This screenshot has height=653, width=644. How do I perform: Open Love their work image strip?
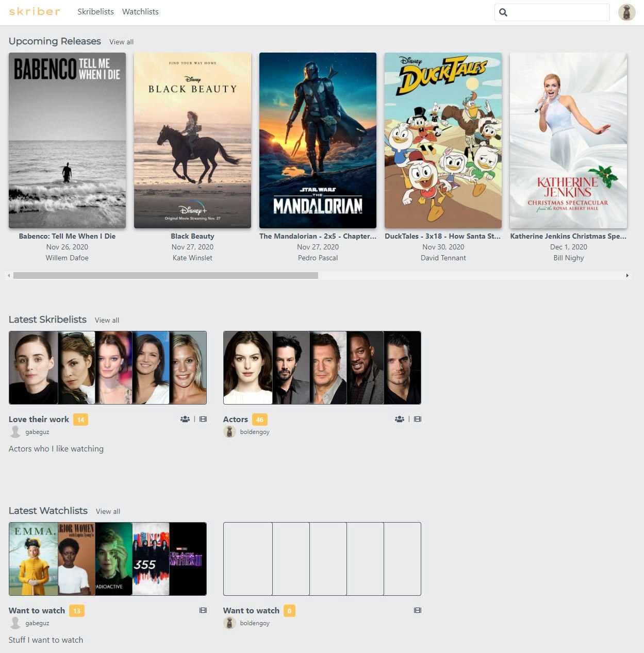point(108,367)
